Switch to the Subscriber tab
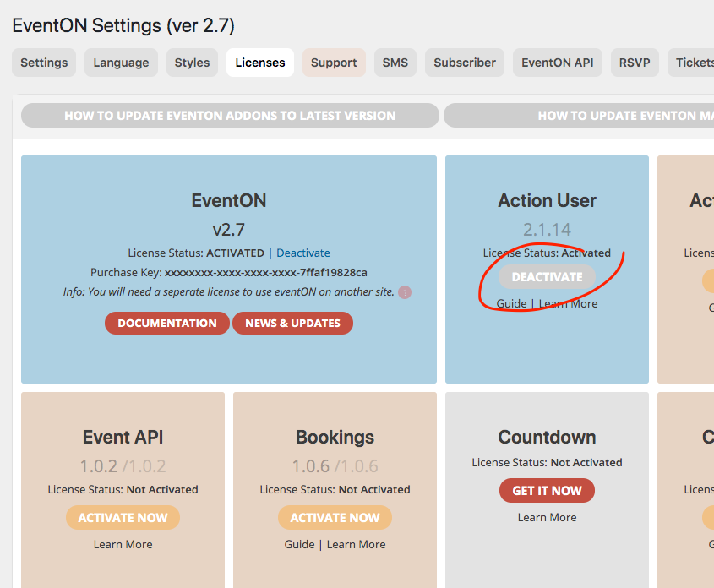Viewport: 714px width, 588px height. point(465,63)
